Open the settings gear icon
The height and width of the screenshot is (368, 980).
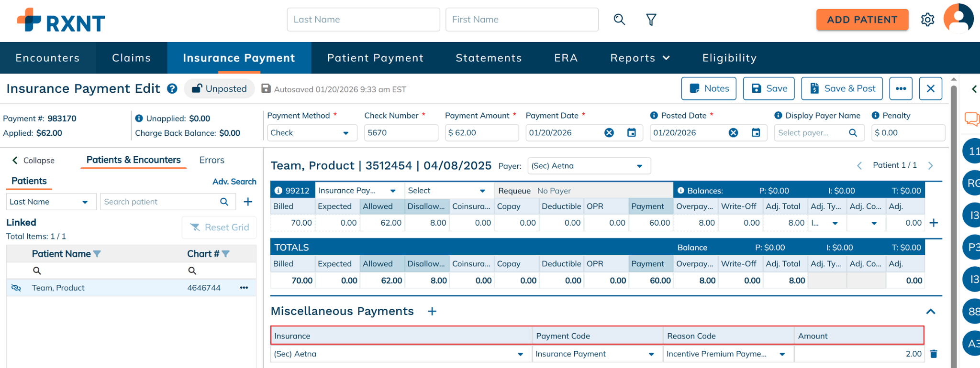coord(927,20)
